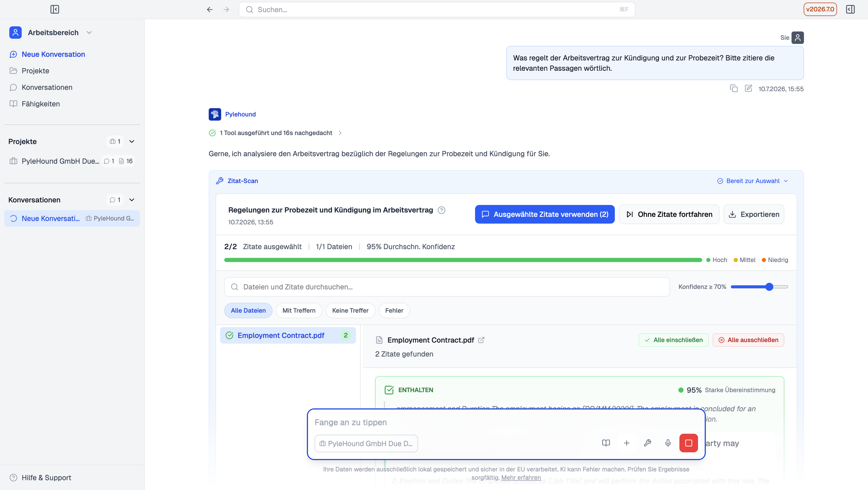Open the Mehr erfahren link
This screenshot has height=490, width=868.
tap(521, 477)
